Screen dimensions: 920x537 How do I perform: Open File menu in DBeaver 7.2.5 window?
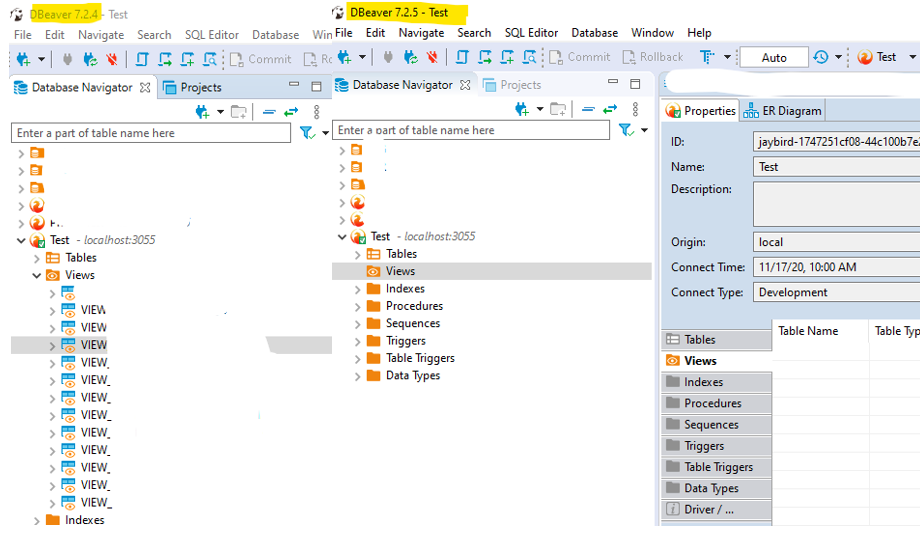pyautogui.click(x=344, y=33)
